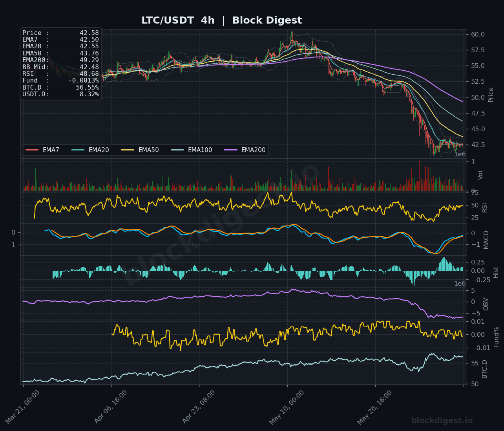504x431 pixels.
Task: Select the RSI 48.68 readout
Action: [61, 74]
